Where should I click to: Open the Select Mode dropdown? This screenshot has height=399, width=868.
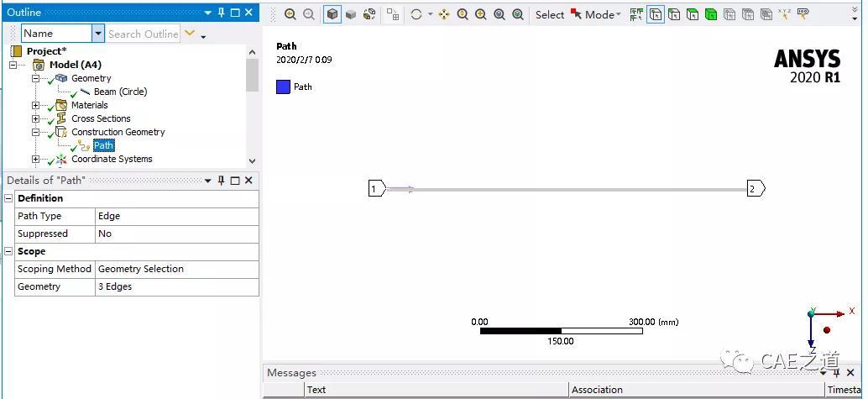[596, 15]
